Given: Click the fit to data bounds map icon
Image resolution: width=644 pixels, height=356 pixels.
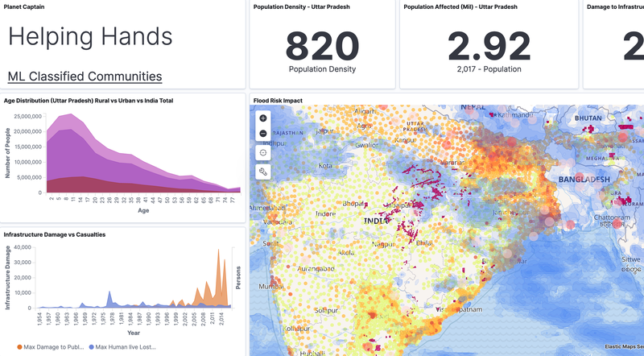Looking at the screenshot, I should [x=263, y=153].
